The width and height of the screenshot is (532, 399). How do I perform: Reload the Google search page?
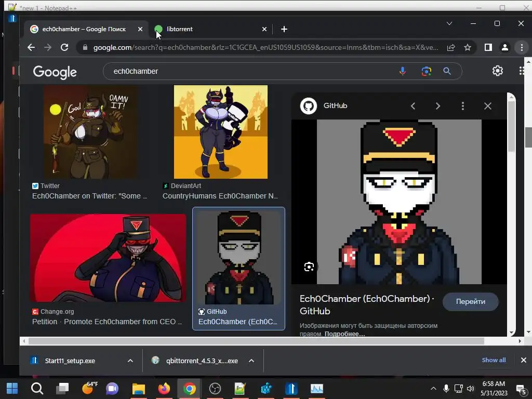click(x=64, y=47)
